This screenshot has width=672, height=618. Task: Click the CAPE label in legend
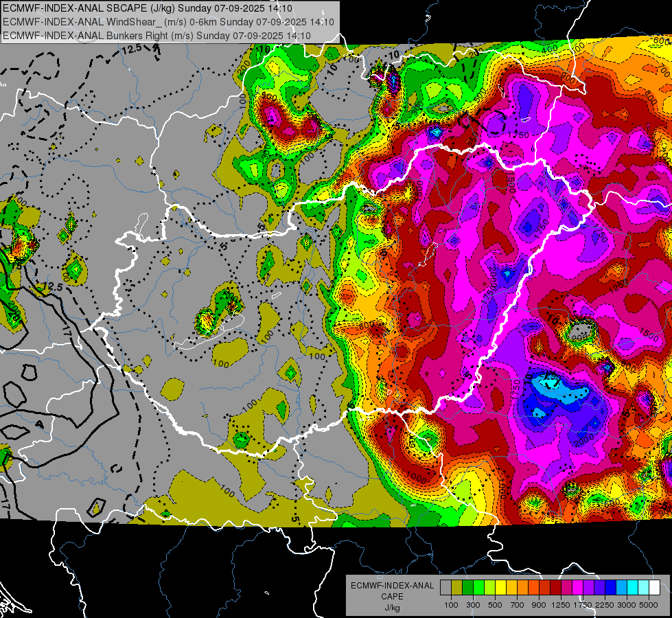[392, 597]
